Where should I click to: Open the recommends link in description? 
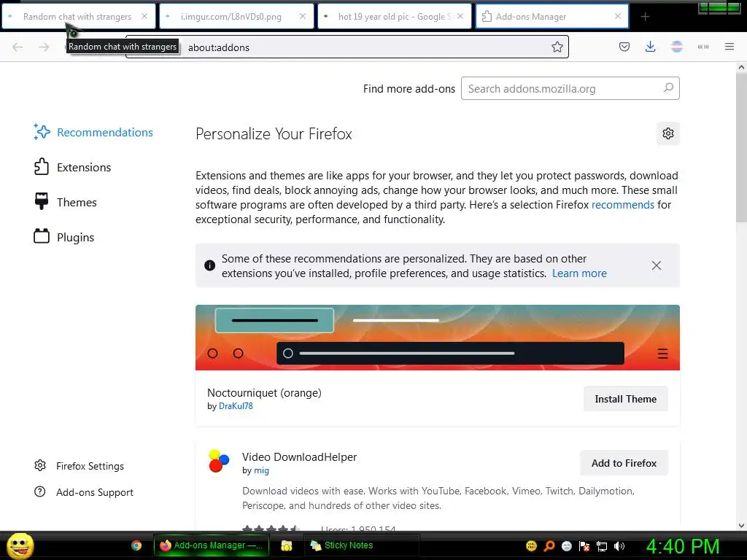pos(623,205)
